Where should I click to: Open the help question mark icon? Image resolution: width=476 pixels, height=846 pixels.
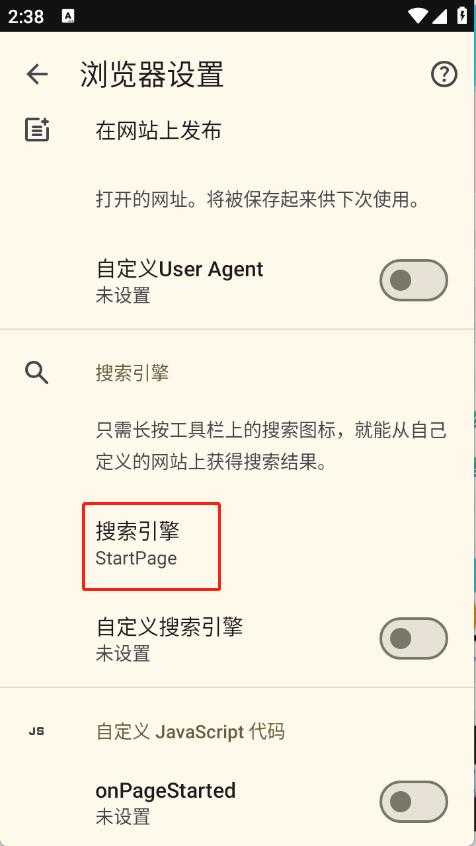444,74
